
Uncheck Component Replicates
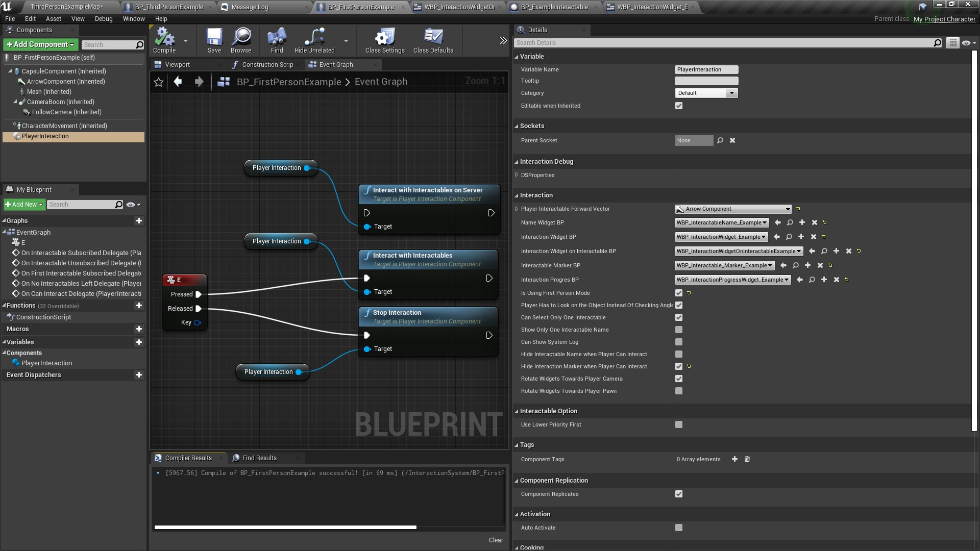678,493
